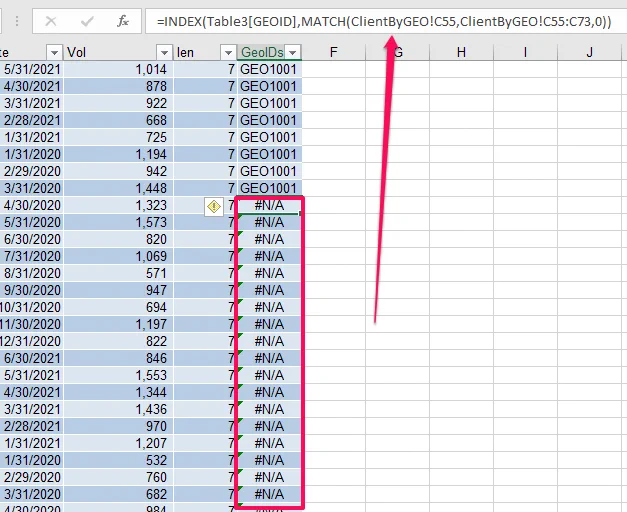Select Vol cell with value 878
Image resolution: width=627 pixels, height=512 pixels.
[x=118, y=86]
